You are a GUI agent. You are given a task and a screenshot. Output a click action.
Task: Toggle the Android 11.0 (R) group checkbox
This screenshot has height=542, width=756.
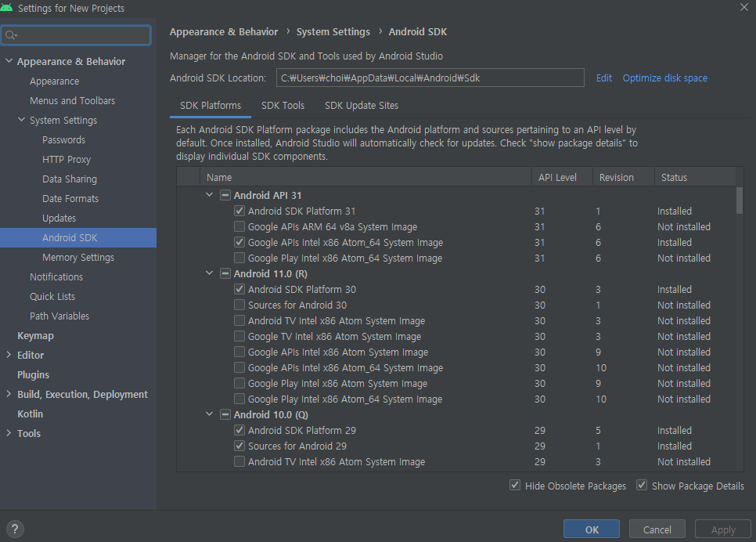pyautogui.click(x=225, y=273)
